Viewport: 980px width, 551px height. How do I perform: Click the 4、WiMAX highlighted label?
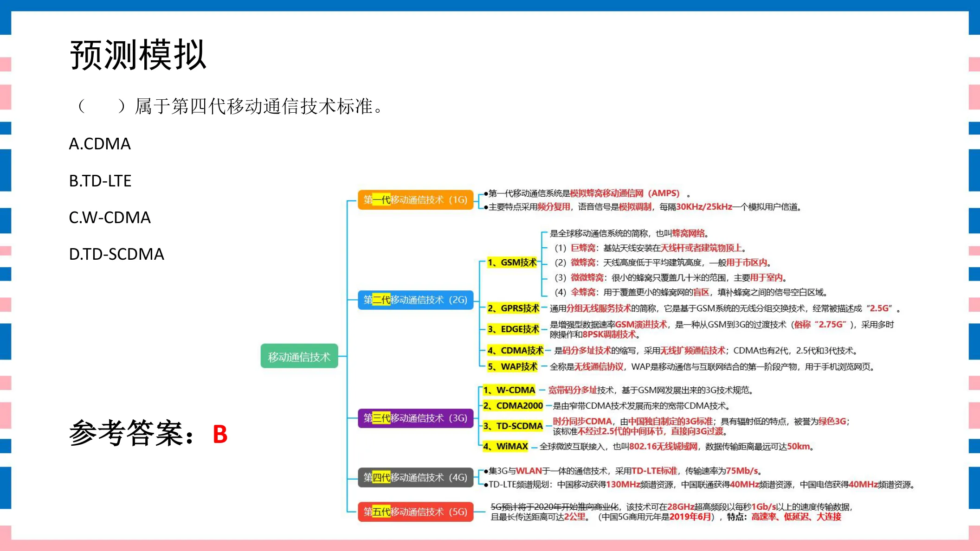click(505, 447)
